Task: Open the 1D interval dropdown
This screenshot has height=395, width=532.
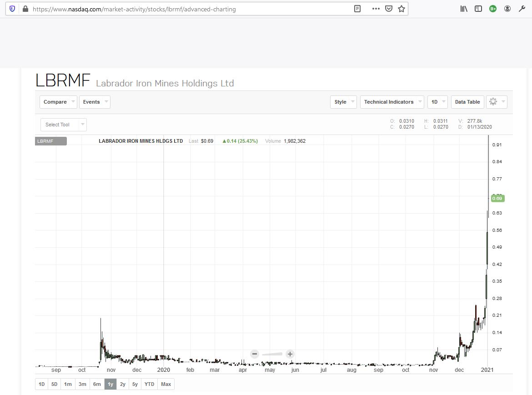Action: pos(437,102)
